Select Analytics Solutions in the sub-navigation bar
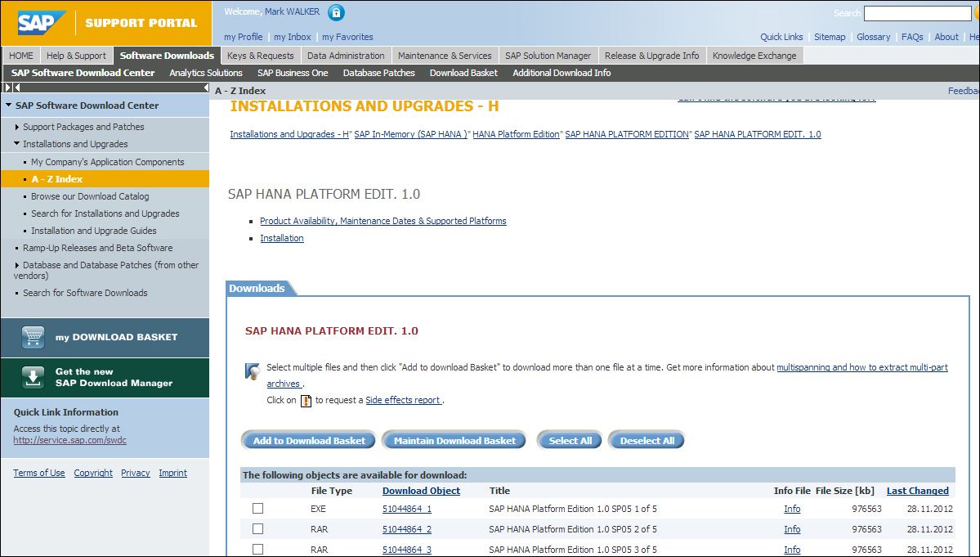The height and width of the screenshot is (557, 980). [x=206, y=73]
